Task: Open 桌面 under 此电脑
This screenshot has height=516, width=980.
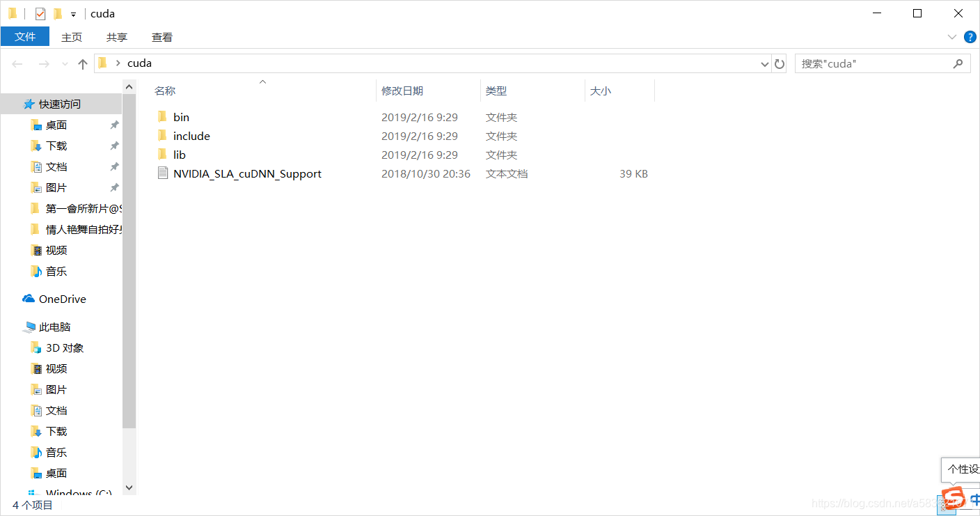Action: (x=56, y=473)
